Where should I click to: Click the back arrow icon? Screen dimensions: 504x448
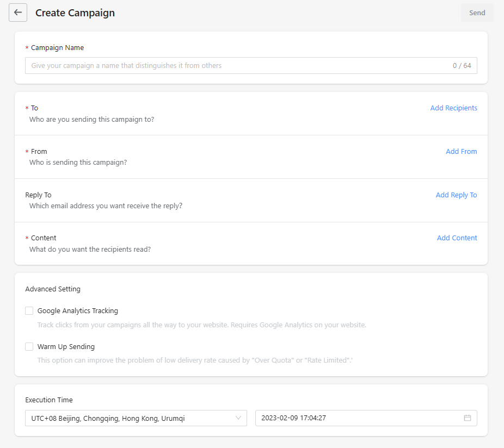point(18,13)
